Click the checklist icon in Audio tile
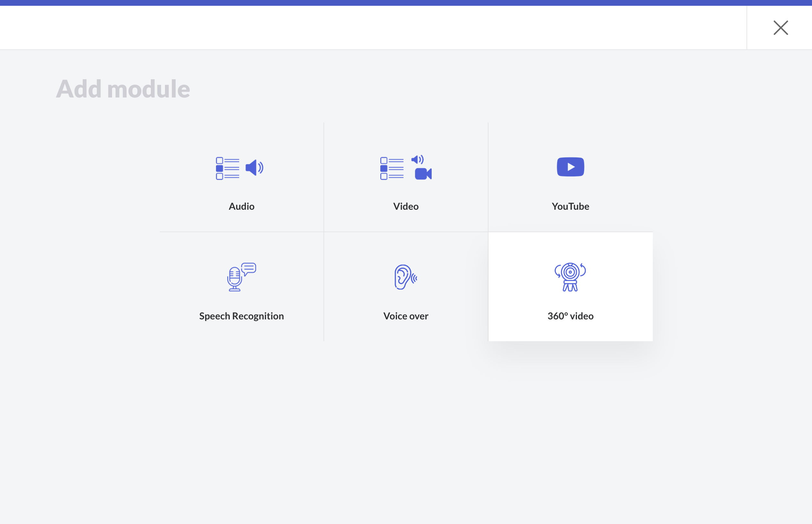 [228, 168]
